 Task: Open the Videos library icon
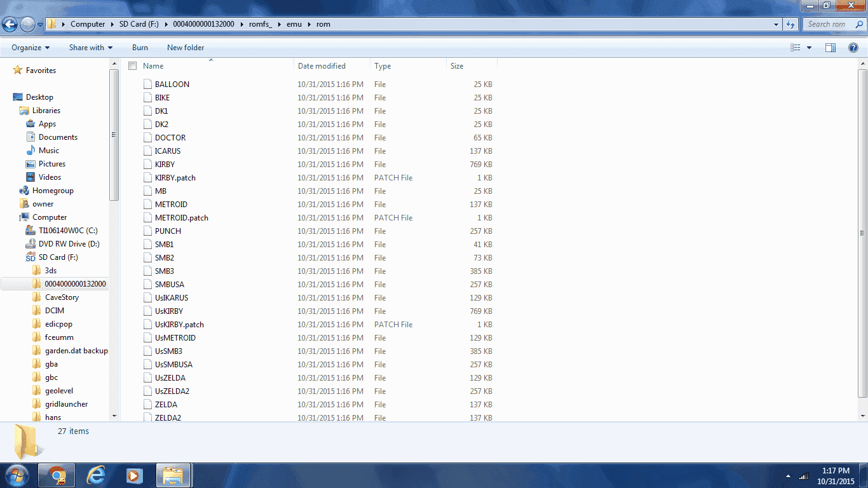click(x=31, y=177)
